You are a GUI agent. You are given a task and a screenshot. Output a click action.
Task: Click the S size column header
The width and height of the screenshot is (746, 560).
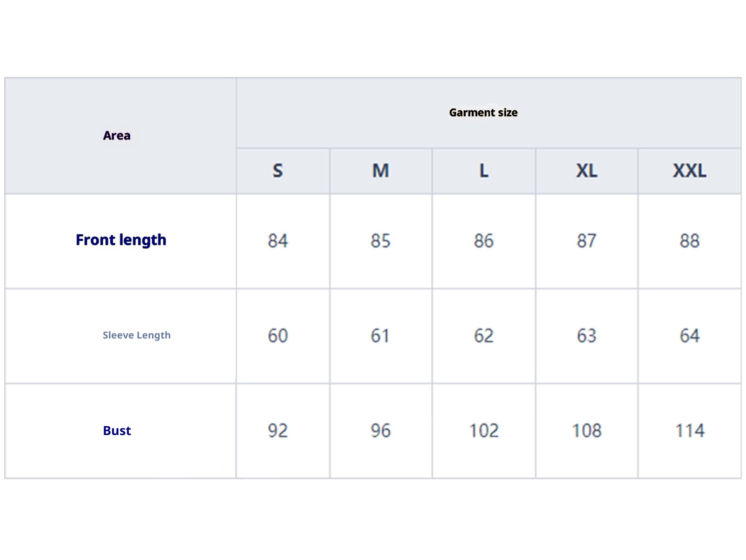(278, 171)
